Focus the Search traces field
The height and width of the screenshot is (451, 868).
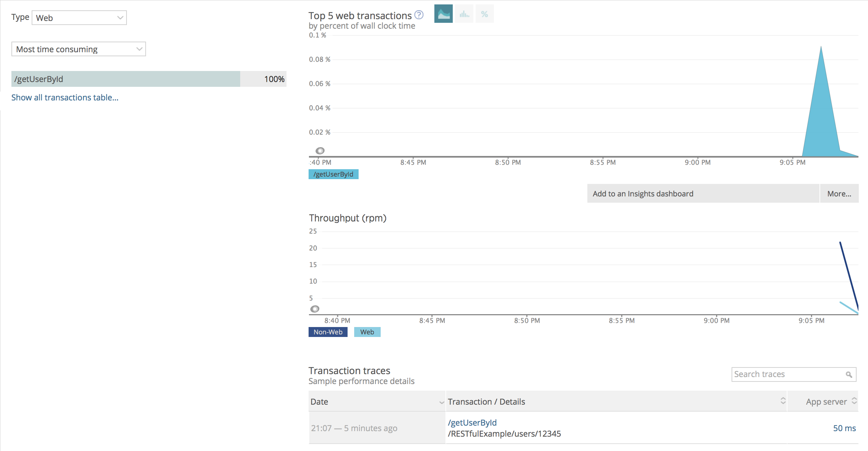click(794, 374)
